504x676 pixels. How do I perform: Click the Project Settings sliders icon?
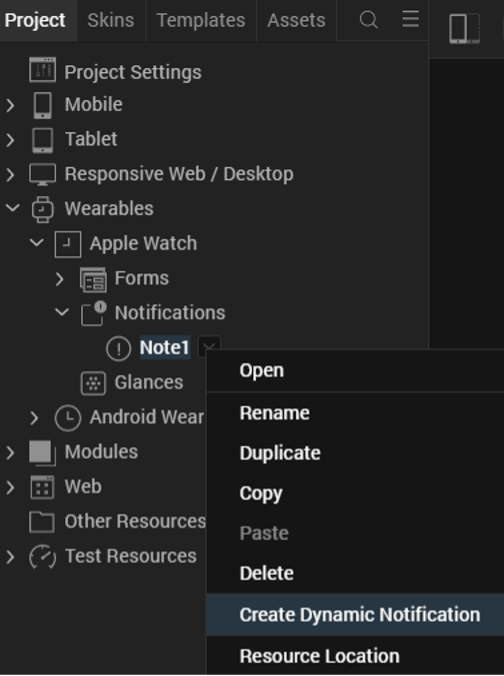tap(42, 70)
